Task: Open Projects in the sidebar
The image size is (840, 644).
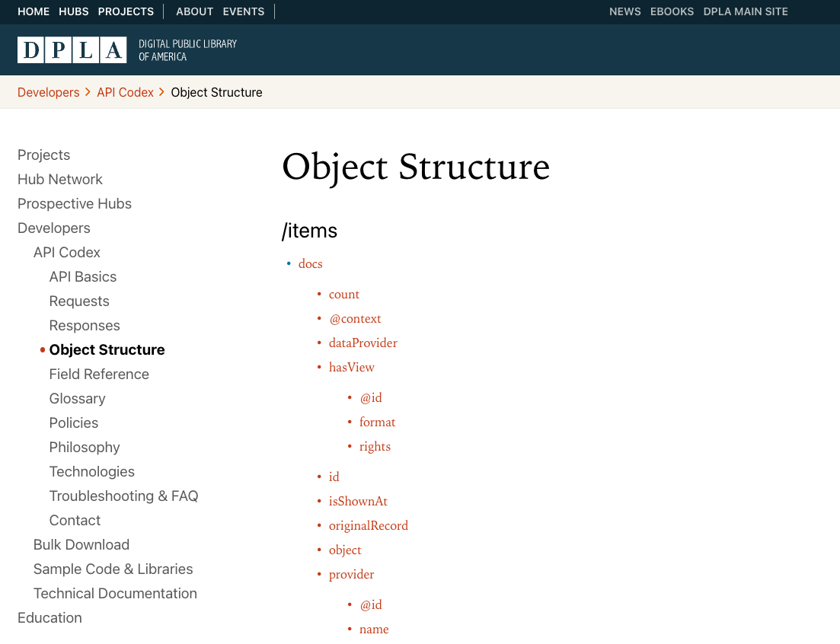Action: [x=44, y=155]
